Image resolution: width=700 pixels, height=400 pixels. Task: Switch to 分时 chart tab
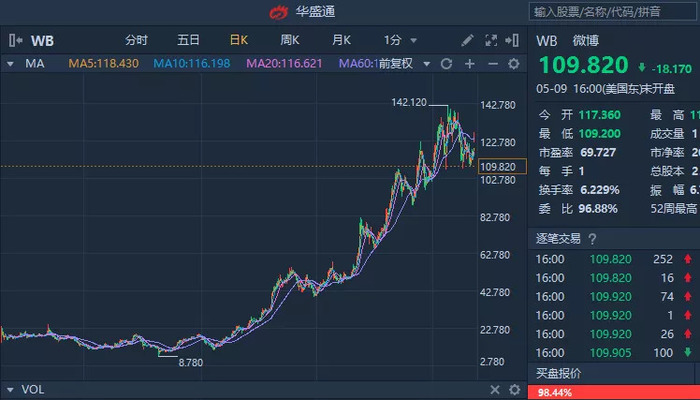[x=136, y=41]
